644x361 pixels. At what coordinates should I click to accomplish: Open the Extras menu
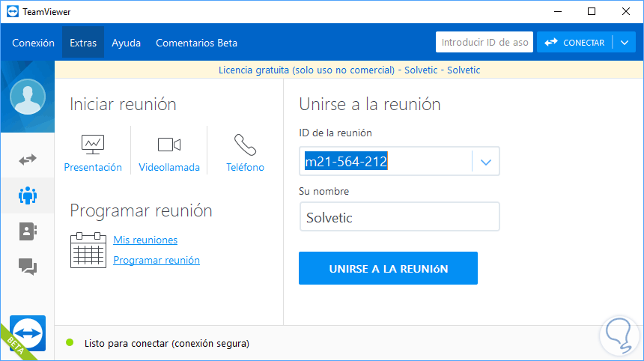point(83,43)
